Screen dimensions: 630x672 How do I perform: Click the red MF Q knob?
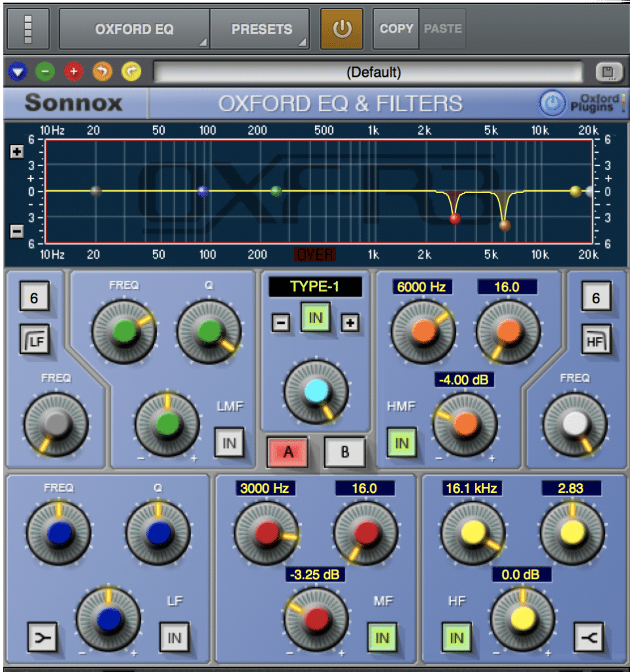pyautogui.click(x=366, y=533)
